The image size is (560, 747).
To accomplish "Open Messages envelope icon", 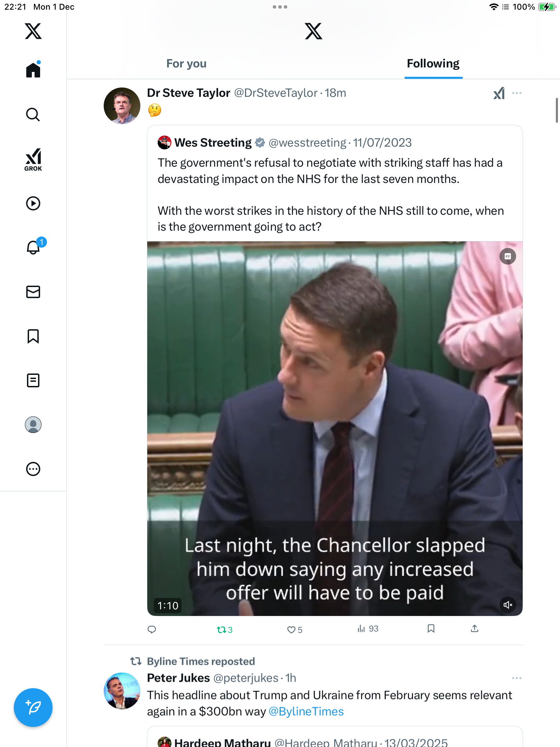I will 33,292.
